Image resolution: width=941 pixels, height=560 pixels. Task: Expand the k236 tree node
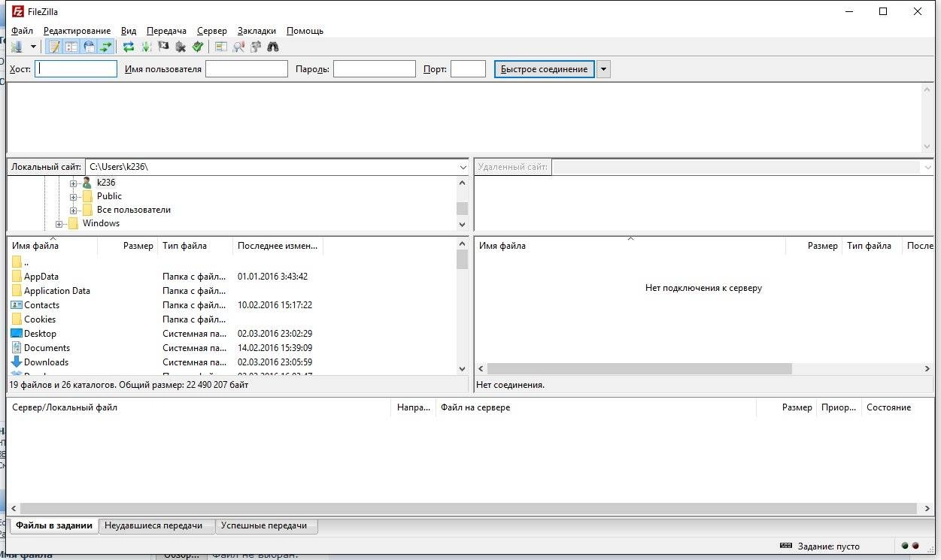[x=74, y=183]
